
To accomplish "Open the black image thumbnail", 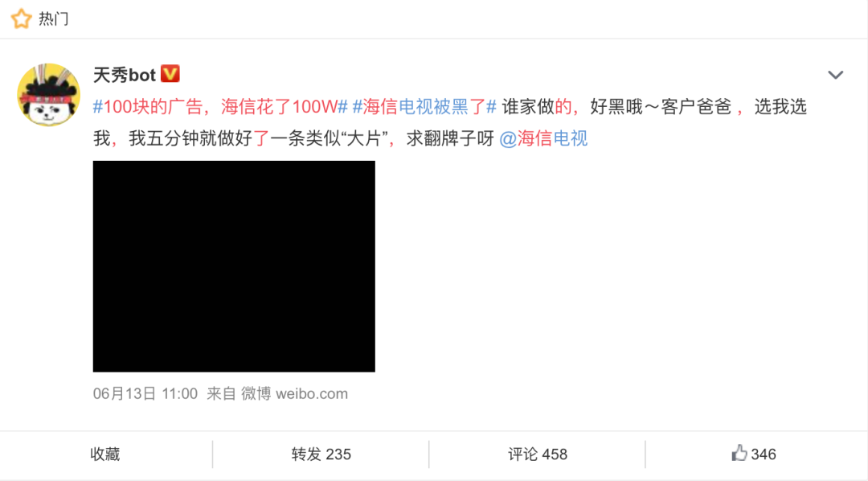I will 234,266.
